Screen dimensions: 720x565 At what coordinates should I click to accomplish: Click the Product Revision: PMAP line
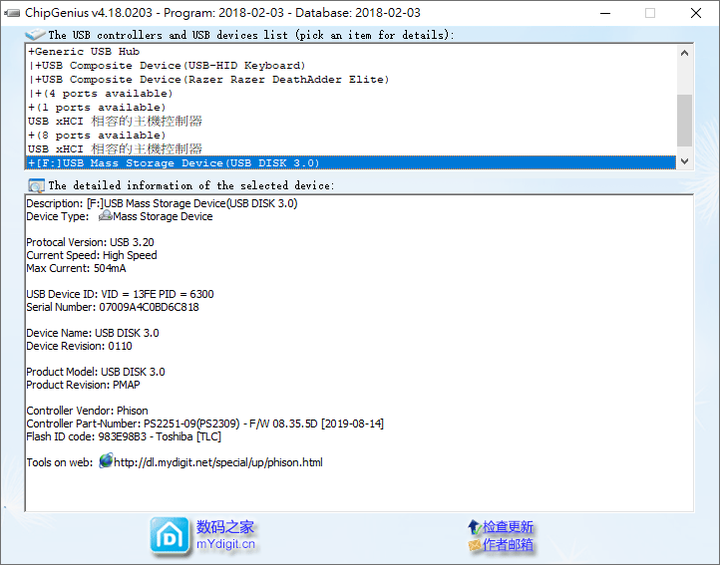[x=83, y=384]
